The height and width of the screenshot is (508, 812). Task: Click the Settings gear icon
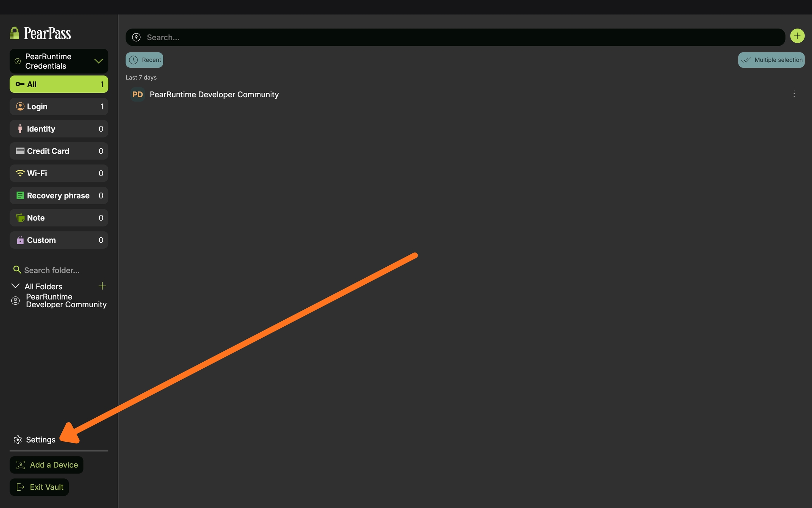click(x=18, y=440)
